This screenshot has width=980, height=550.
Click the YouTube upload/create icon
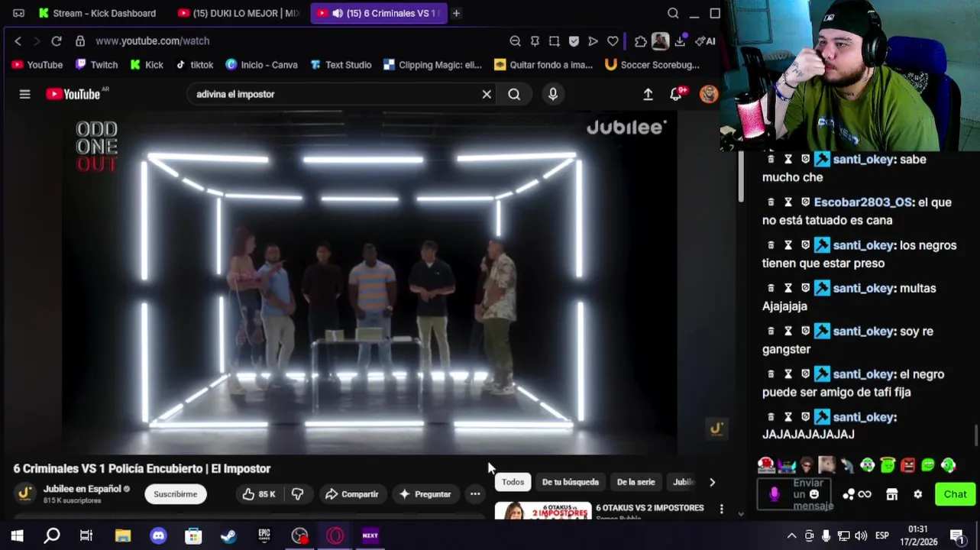pyautogui.click(x=648, y=94)
